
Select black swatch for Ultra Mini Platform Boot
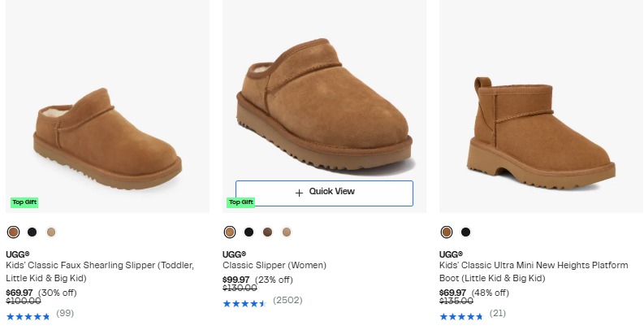tap(465, 232)
